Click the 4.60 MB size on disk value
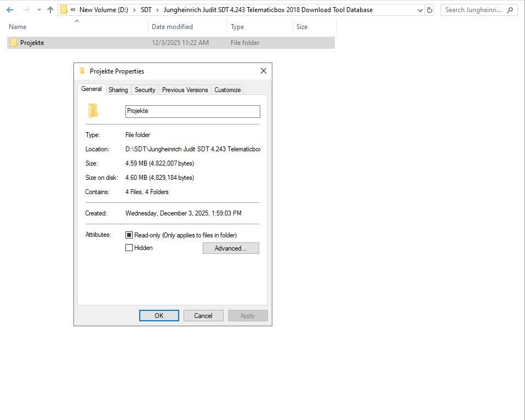525x420 pixels. (159, 178)
